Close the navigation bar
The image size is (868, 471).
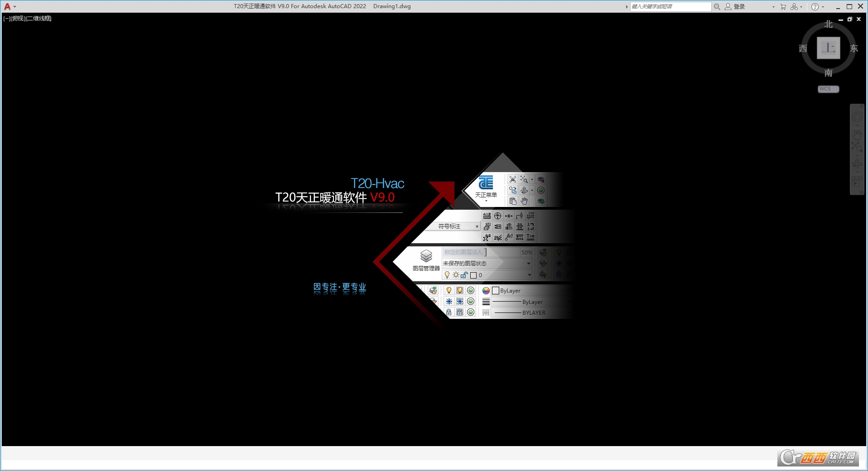(x=862, y=106)
